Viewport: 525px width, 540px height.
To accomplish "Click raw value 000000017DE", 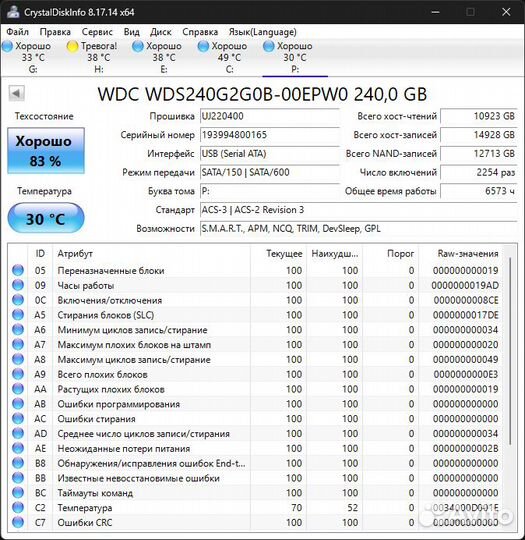I will coord(465,315).
